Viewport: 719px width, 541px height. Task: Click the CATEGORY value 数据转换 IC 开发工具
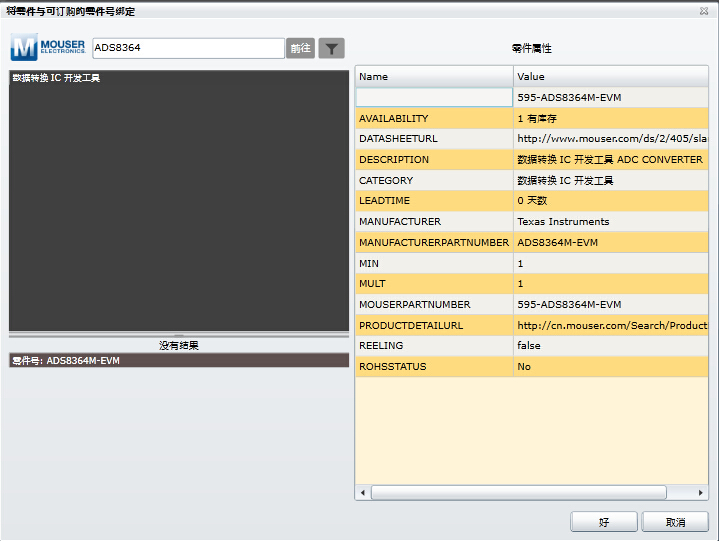[611, 180]
